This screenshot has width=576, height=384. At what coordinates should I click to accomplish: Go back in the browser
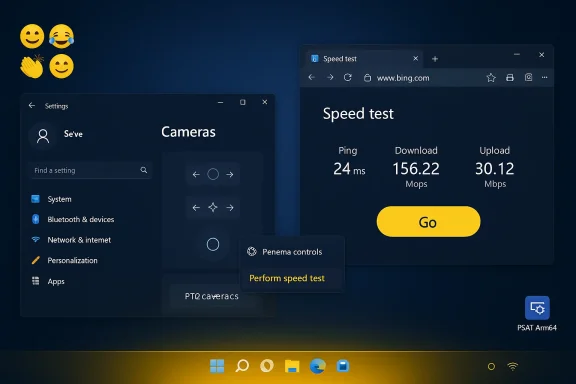312,78
